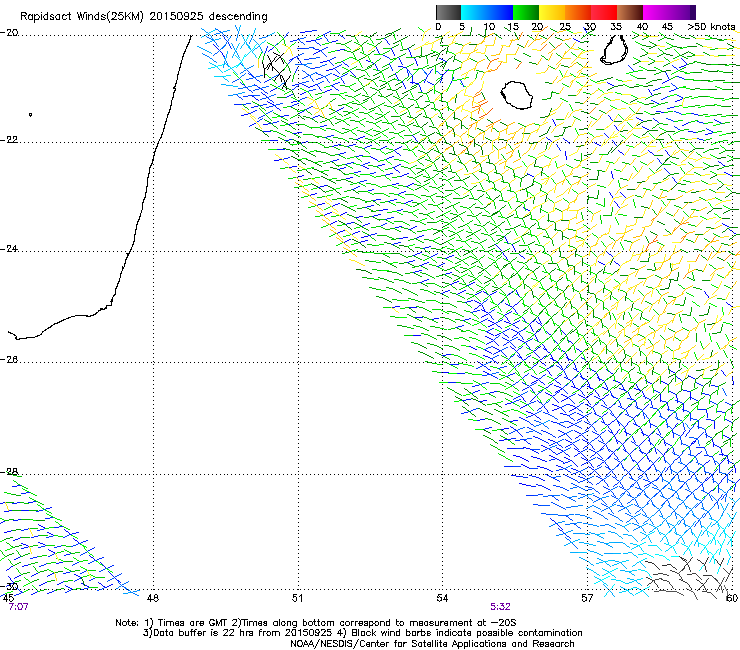Click the title 'Rapidscat Winds(25KM) 20150925 descending'
Screen dimensions: 740x650
coord(143,17)
